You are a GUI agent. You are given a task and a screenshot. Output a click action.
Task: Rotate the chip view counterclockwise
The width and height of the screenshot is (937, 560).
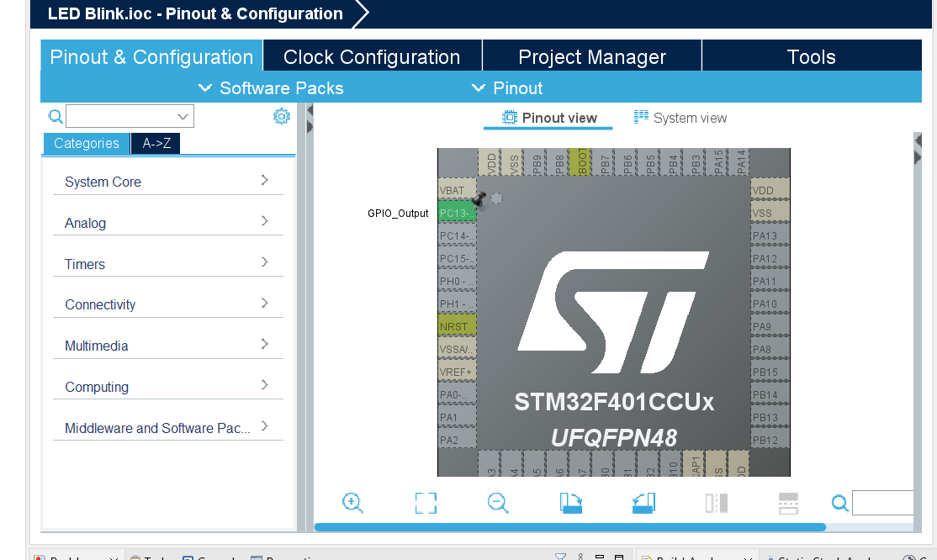643,502
